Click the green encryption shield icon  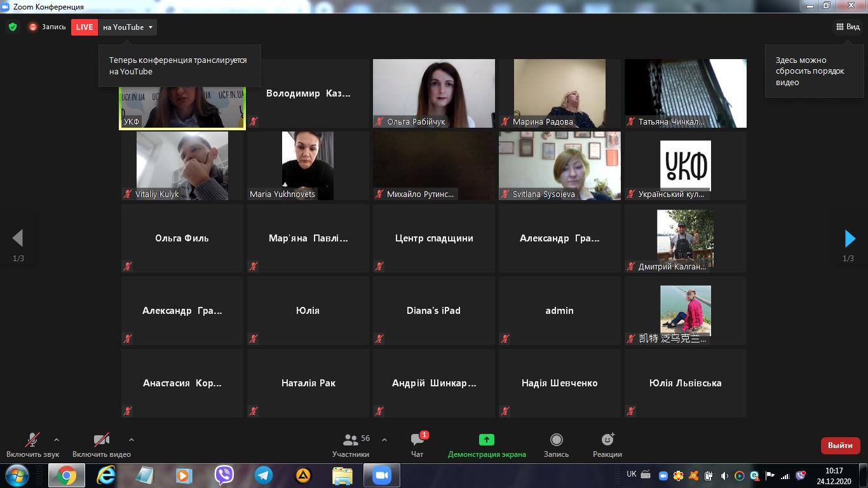click(x=13, y=27)
